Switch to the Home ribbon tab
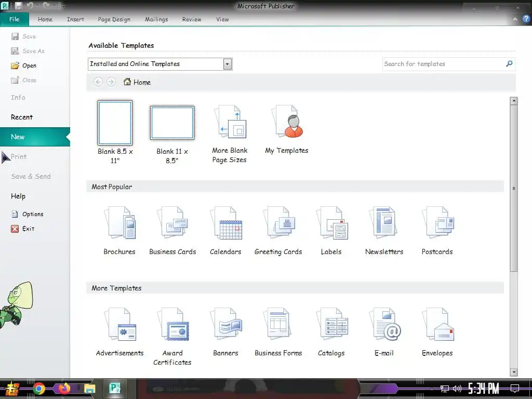Viewport: 532px width, 399px height. (45, 19)
